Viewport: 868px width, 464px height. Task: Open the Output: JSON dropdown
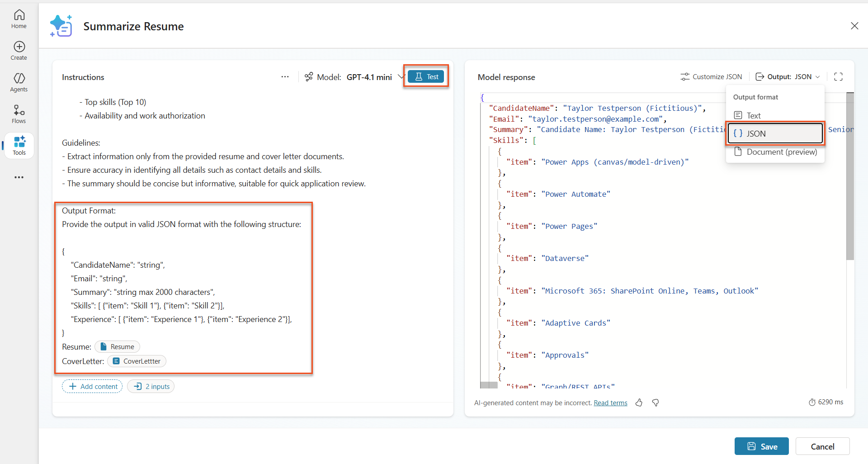coord(787,76)
